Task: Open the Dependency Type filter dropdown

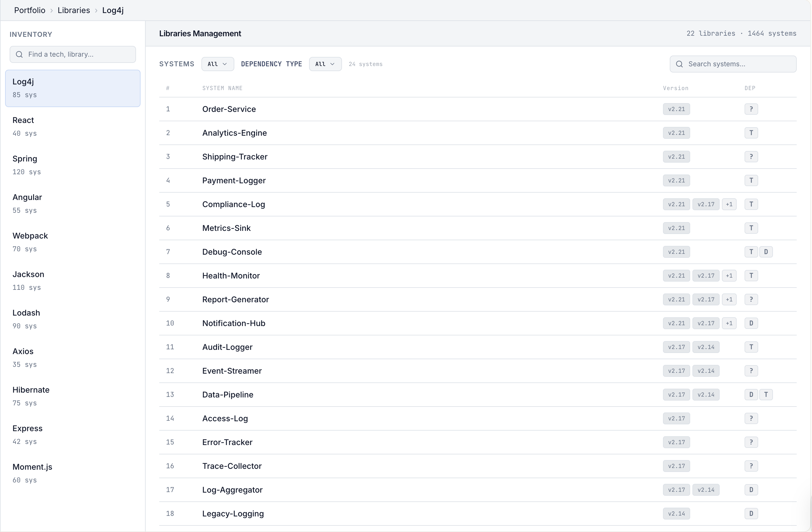Action: click(x=325, y=64)
